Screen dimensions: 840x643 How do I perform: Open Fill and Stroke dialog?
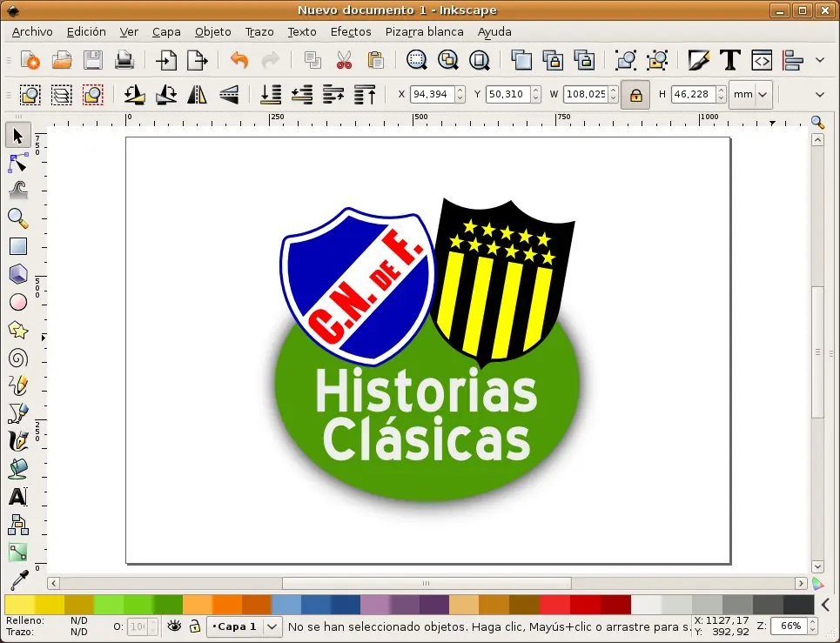click(699, 60)
